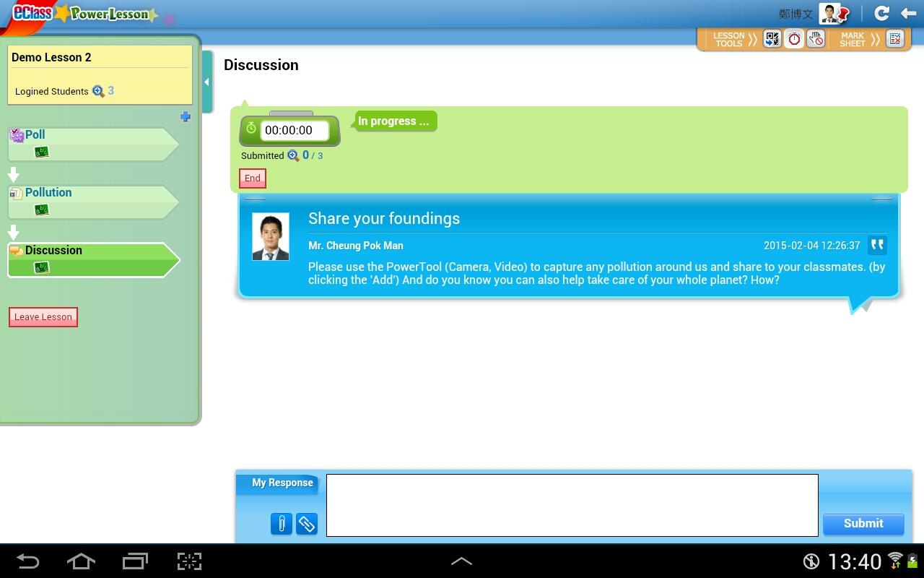Click the teacher name Mr. Cheung Pok Man

(356, 246)
